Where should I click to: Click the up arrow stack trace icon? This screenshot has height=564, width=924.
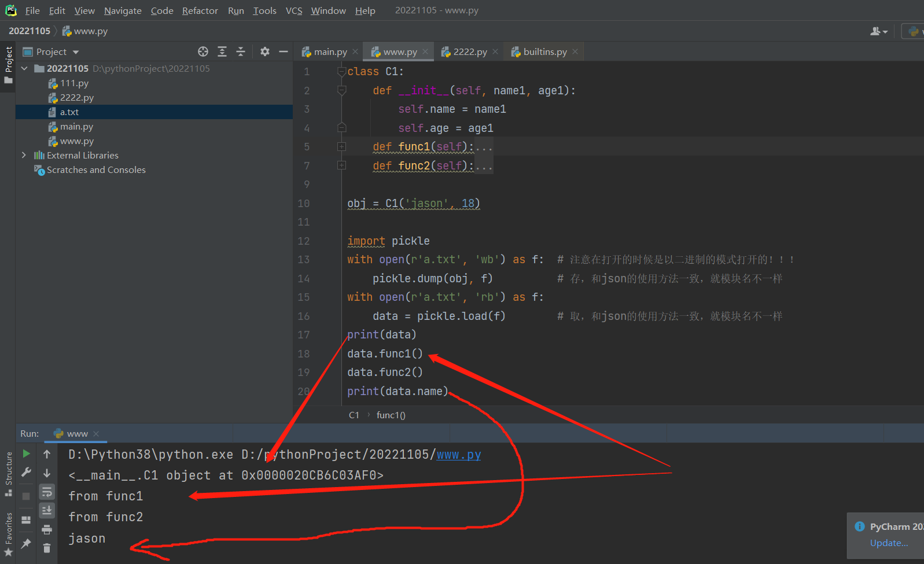click(x=47, y=454)
